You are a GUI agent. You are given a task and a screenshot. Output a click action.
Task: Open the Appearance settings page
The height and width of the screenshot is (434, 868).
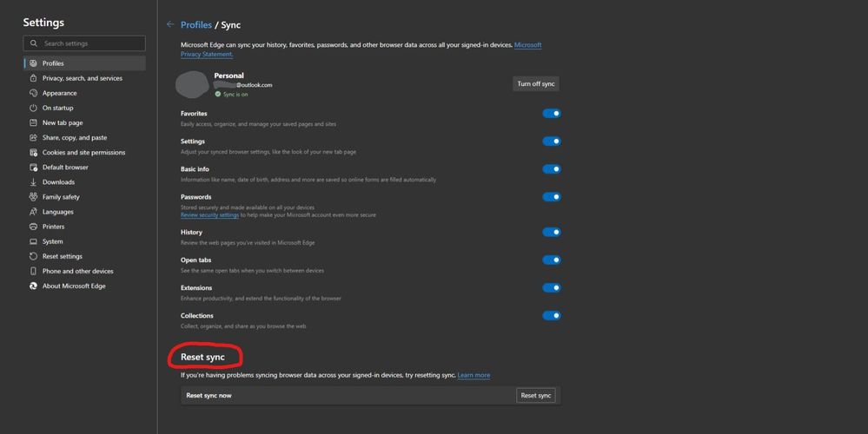click(84, 93)
